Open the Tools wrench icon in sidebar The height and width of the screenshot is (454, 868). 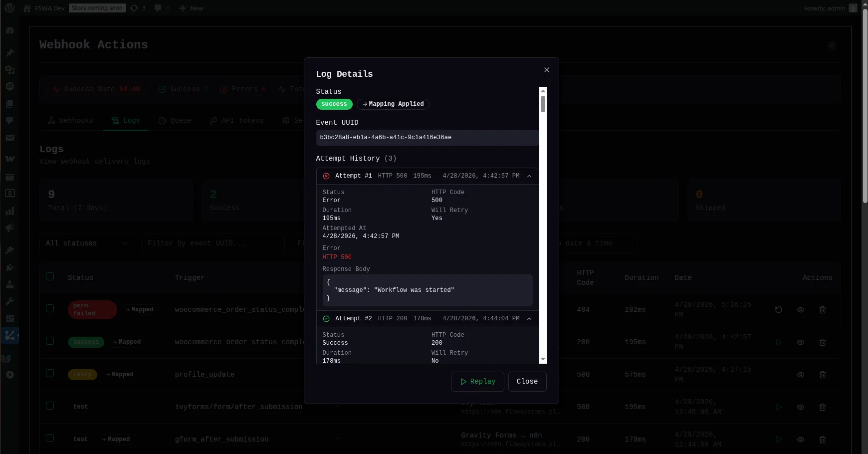point(9,301)
